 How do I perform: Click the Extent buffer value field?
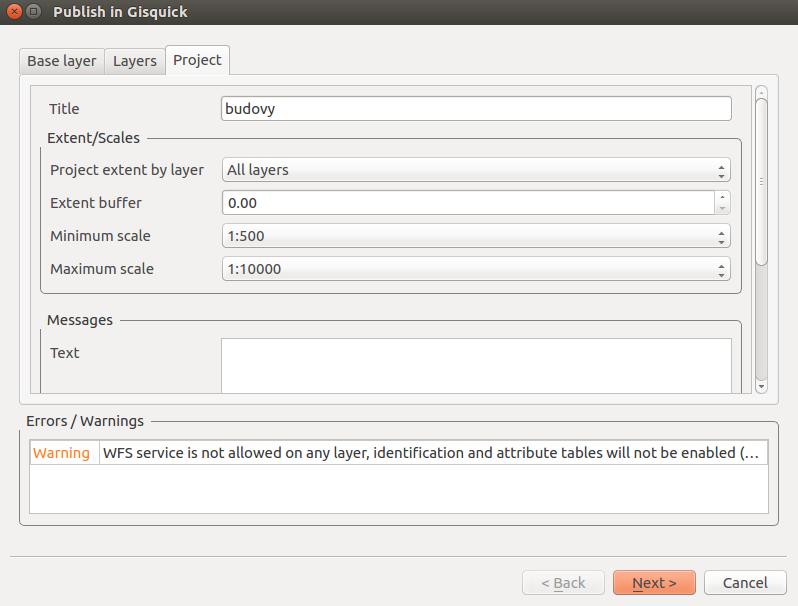[x=468, y=203]
